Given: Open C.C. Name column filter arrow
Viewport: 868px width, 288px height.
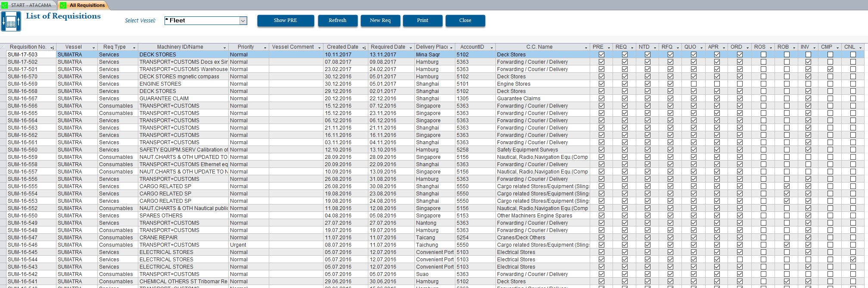Looking at the screenshot, I should (x=586, y=47).
